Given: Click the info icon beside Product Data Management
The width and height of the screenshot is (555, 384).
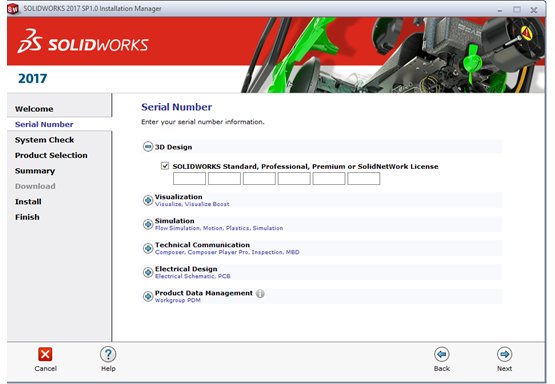Looking at the screenshot, I should coord(260,293).
